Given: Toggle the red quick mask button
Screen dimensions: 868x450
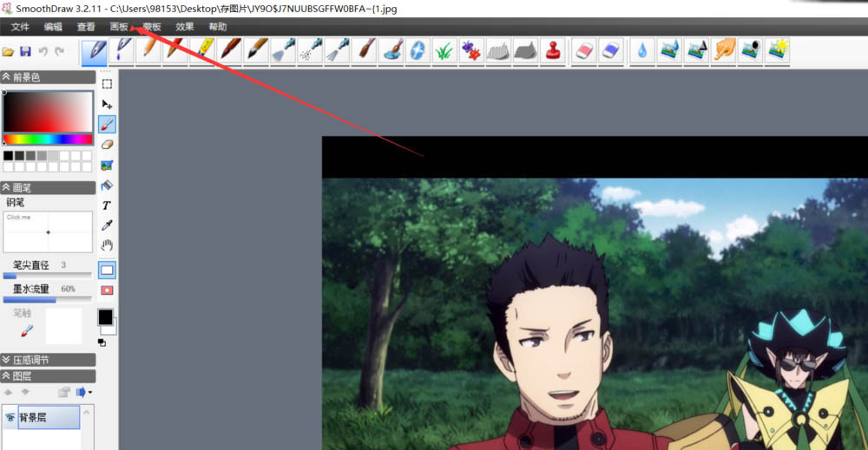Looking at the screenshot, I should pos(107,290).
